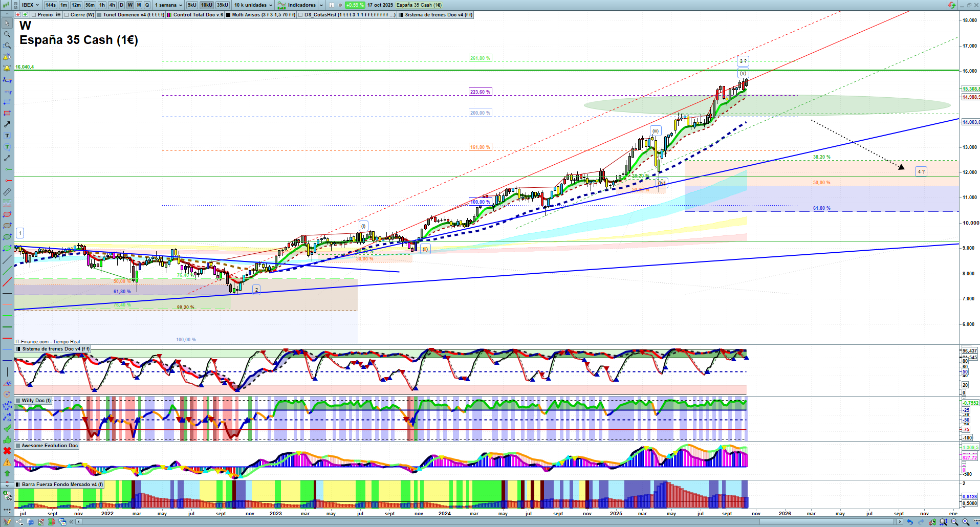Select the ruler measurement tool

tap(7, 192)
